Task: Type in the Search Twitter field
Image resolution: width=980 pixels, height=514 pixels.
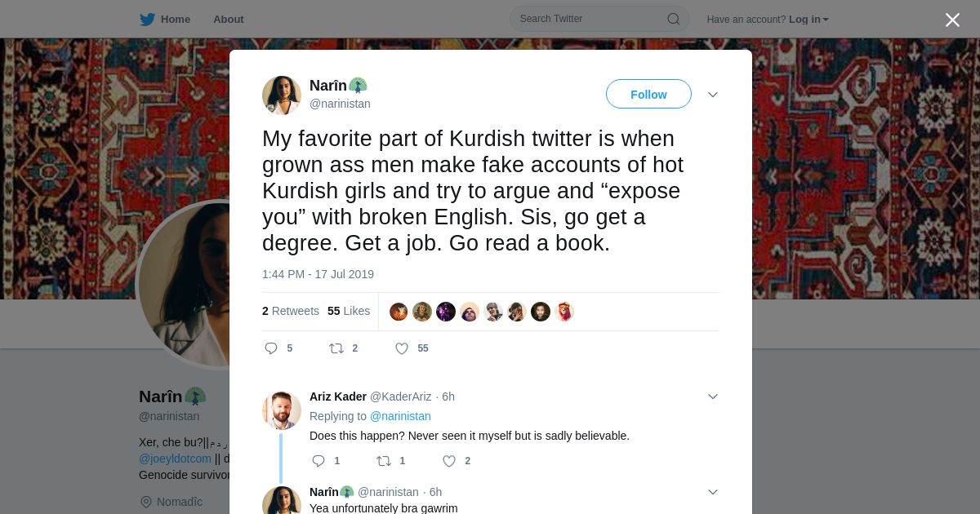Action: [588, 19]
